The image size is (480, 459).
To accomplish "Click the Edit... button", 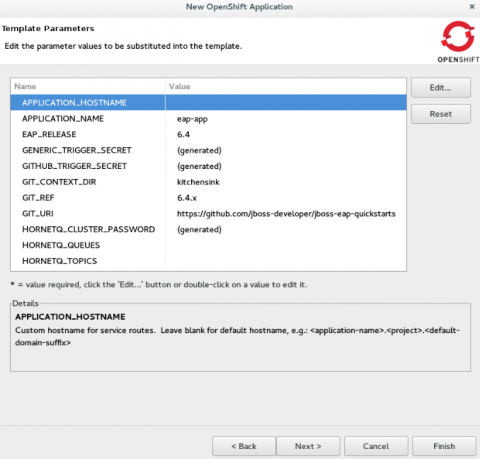I will pos(441,88).
